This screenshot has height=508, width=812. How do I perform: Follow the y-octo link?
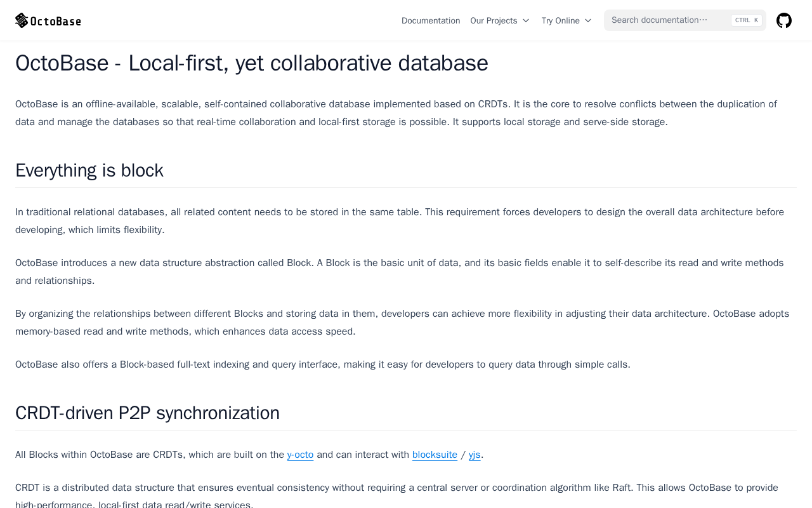click(300, 455)
